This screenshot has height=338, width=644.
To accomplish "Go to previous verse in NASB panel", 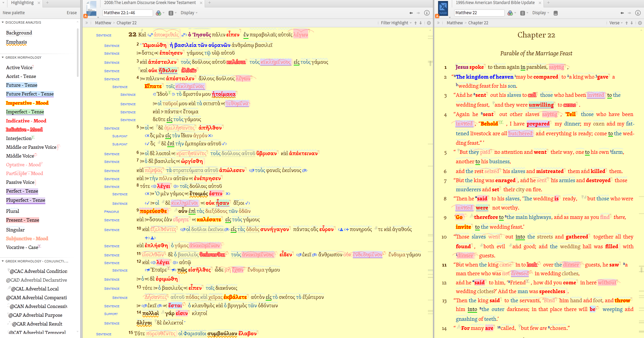I will click(x=626, y=23).
